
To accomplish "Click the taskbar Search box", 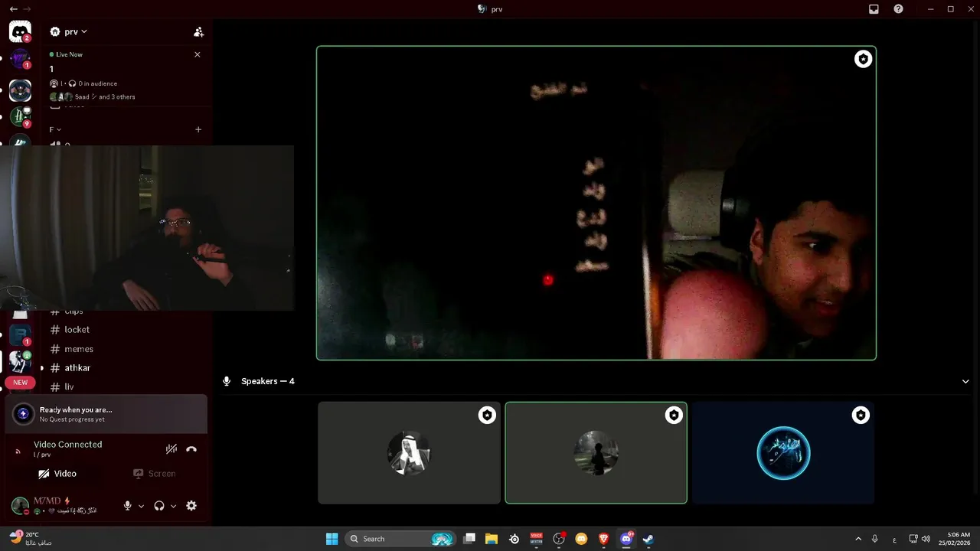I will (x=400, y=539).
